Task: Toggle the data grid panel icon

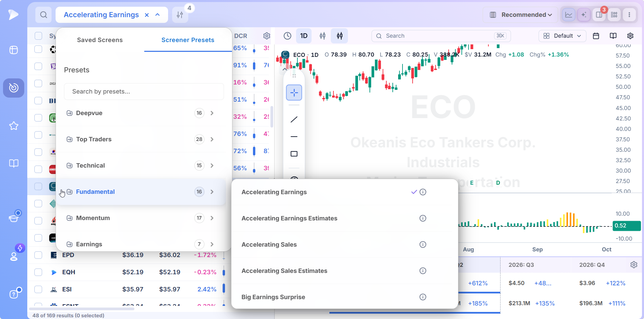Action: point(614,15)
